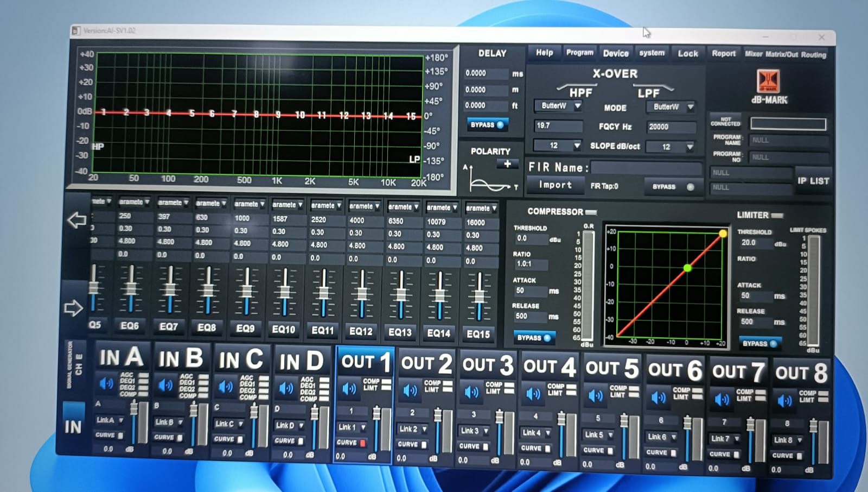The height and width of the screenshot is (492, 868).
Task: Click the FIR Import button
Action: 555,185
